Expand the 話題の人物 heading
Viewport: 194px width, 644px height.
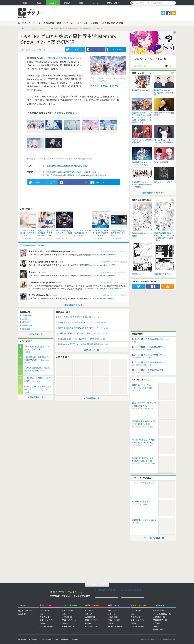click(26, 312)
